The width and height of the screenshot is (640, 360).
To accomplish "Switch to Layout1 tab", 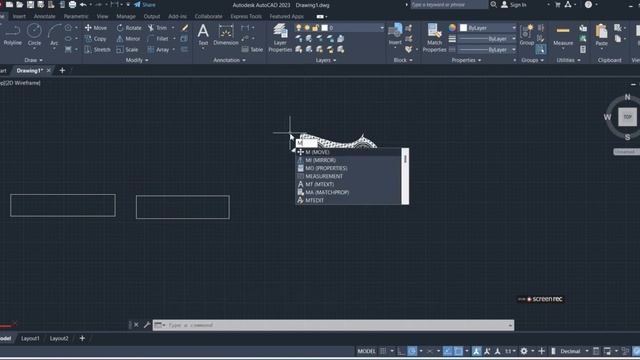I will point(30,338).
